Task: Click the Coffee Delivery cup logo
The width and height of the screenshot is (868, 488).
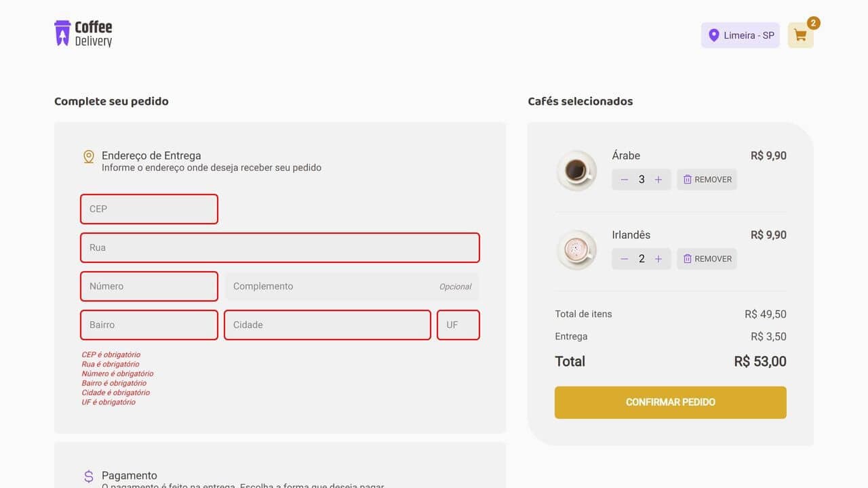Action: pos(62,32)
